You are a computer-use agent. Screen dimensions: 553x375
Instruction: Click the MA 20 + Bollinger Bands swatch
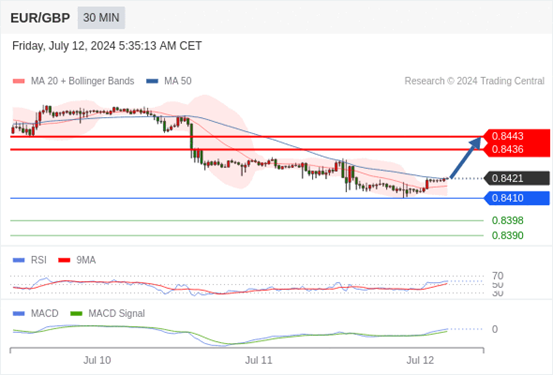[x=19, y=81]
